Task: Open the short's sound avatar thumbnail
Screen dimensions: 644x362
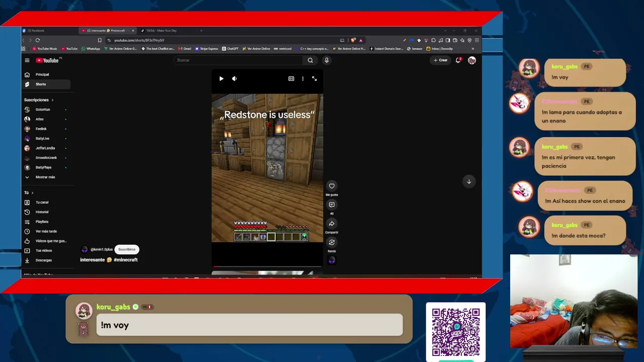Action: (332, 260)
